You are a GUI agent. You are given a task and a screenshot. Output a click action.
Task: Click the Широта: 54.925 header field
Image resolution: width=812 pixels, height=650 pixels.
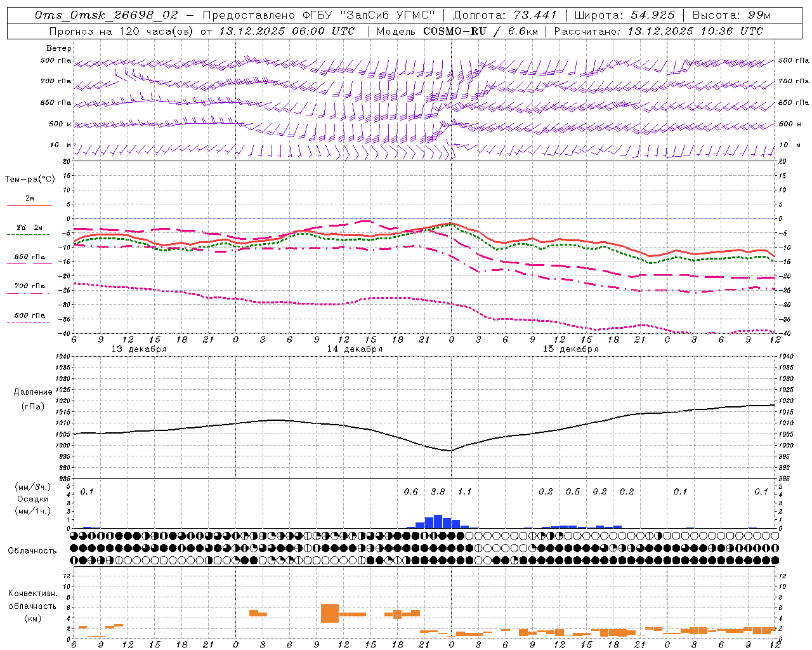624,15
